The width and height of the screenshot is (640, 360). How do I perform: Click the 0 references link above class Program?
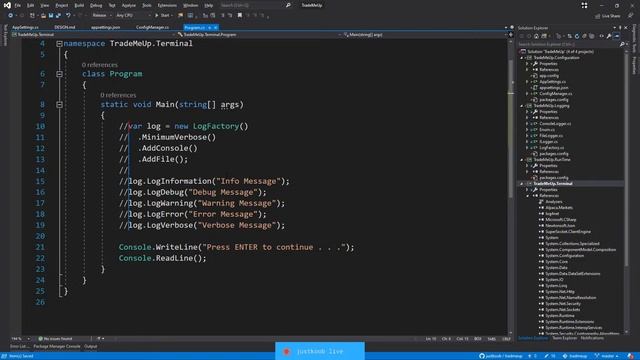tap(100, 65)
